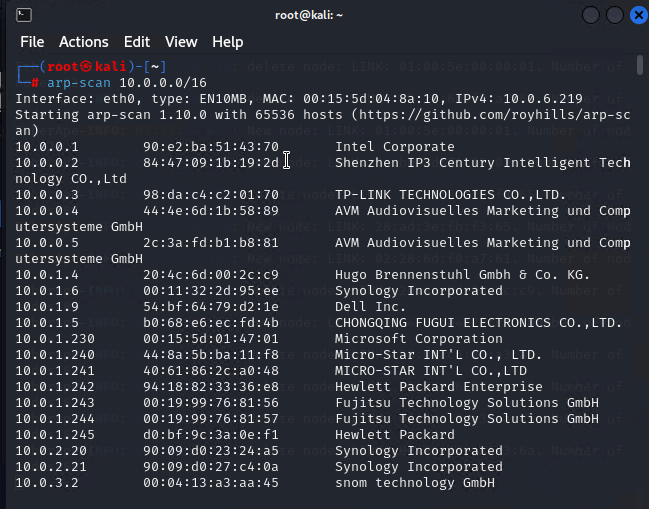Click the snom technology GmbH vendor name
This screenshot has width=649, height=509.
coord(415,483)
